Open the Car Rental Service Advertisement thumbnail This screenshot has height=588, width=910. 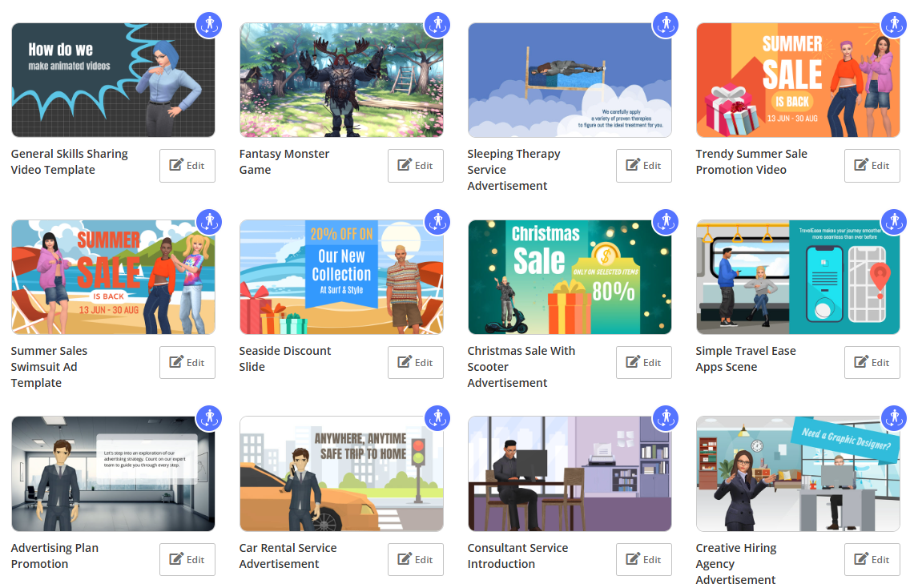click(x=340, y=474)
